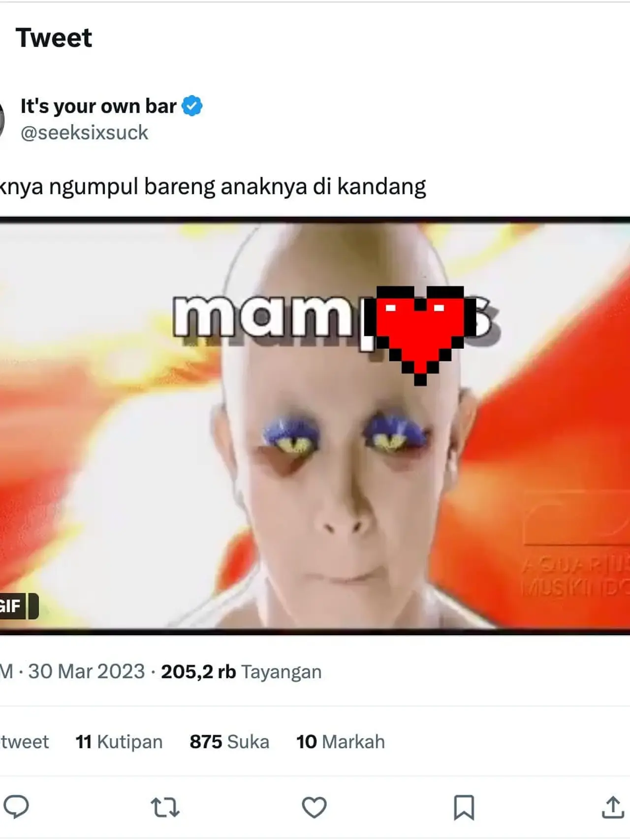Tap the retweet arrows icon
Screen dimensions: 630x840
point(165,808)
